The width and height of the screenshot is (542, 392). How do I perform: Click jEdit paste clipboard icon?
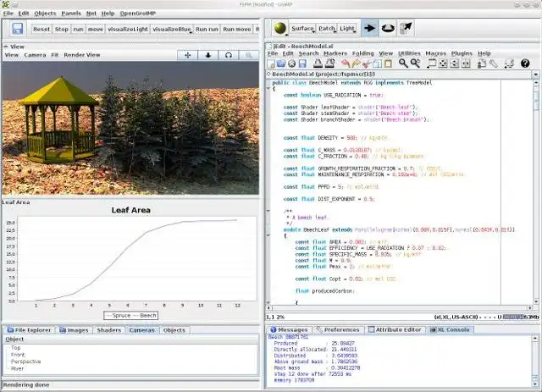[388, 63]
